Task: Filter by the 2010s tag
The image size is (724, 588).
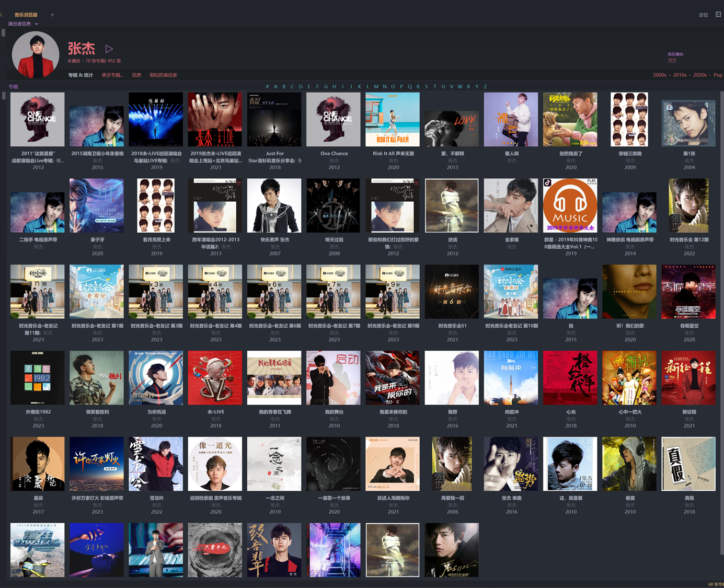Action: click(x=680, y=75)
